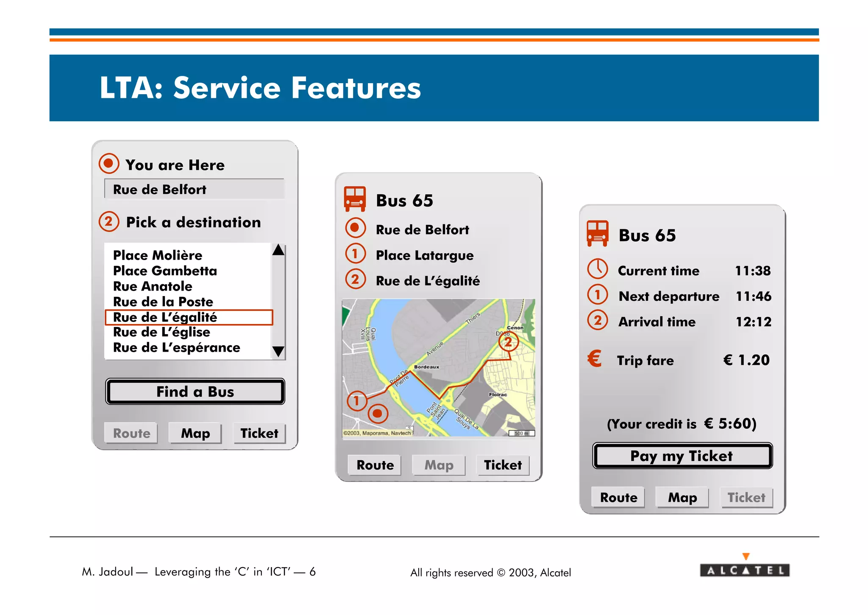Click the 'You are Here' location icon
This screenshot has height=615, width=868.
tap(108, 164)
